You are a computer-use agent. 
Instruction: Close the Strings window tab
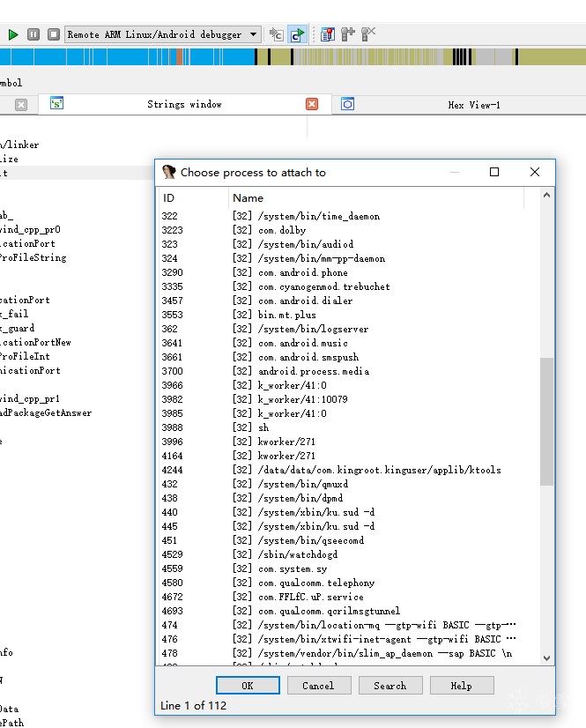pos(312,105)
